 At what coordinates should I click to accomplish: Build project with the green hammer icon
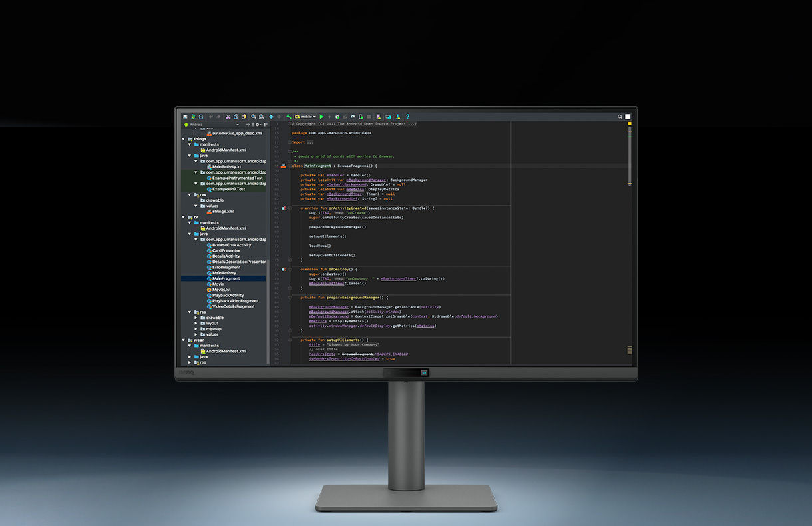pyautogui.click(x=289, y=117)
